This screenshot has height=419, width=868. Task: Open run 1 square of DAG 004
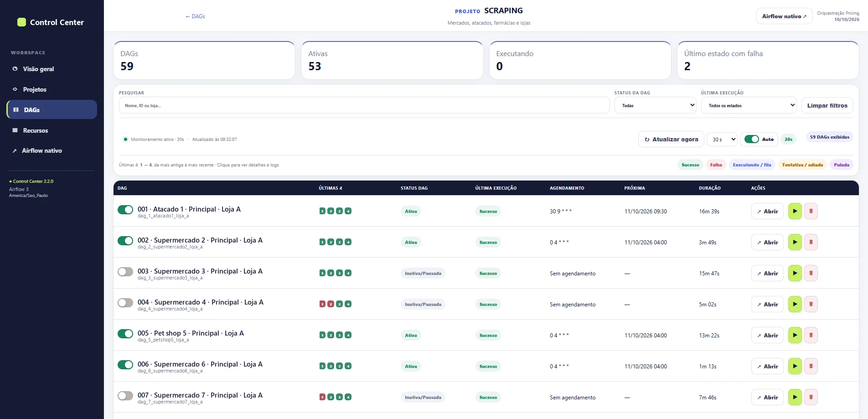[x=322, y=304]
